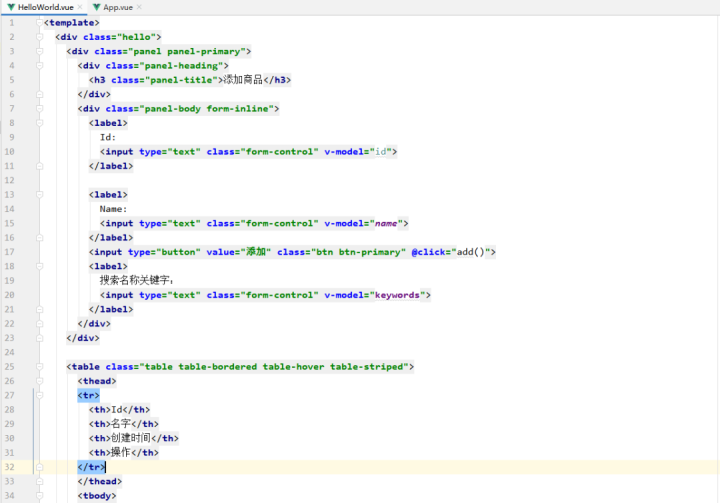Collapse the table element on line 25
The width and height of the screenshot is (720, 503).
(x=39, y=367)
